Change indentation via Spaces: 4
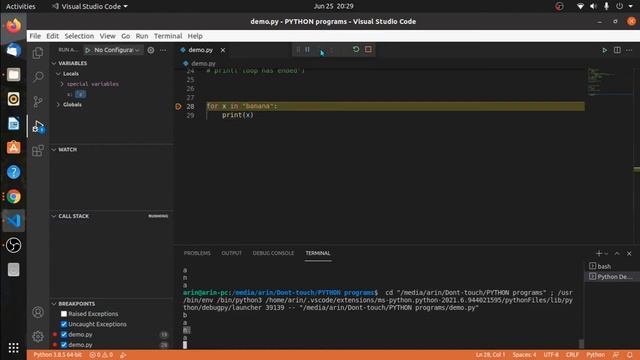Image resolution: width=640 pixels, height=360 pixels. click(x=524, y=355)
